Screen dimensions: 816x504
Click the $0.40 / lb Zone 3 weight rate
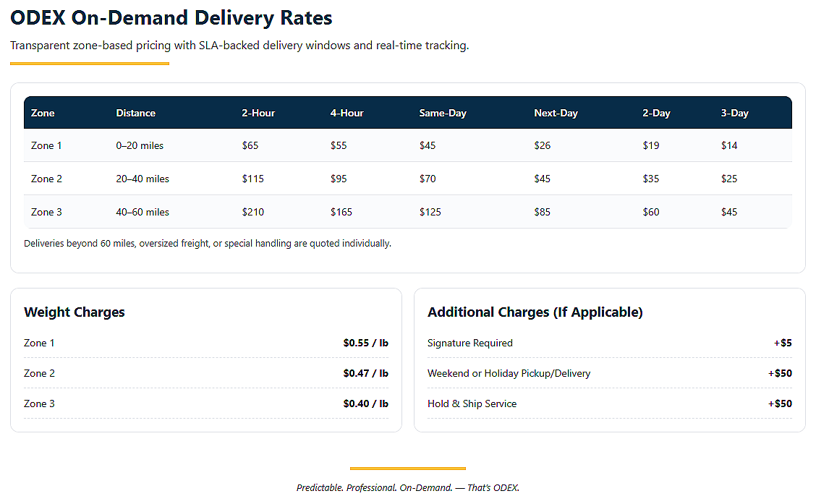click(x=366, y=403)
